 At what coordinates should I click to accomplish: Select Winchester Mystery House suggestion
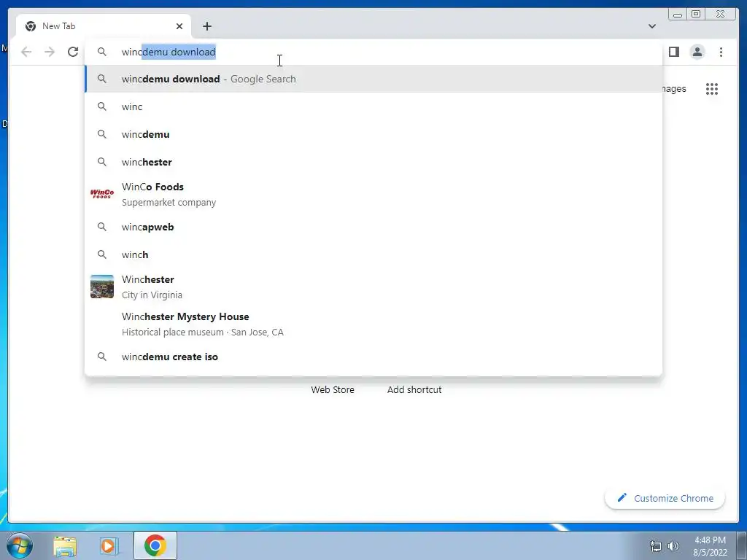pyautogui.click(x=373, y=324)
